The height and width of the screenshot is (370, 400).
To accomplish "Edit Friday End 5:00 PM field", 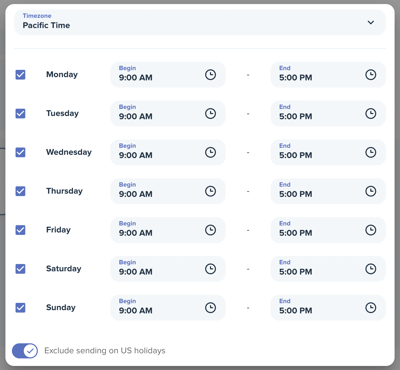I will pos(328,230).
